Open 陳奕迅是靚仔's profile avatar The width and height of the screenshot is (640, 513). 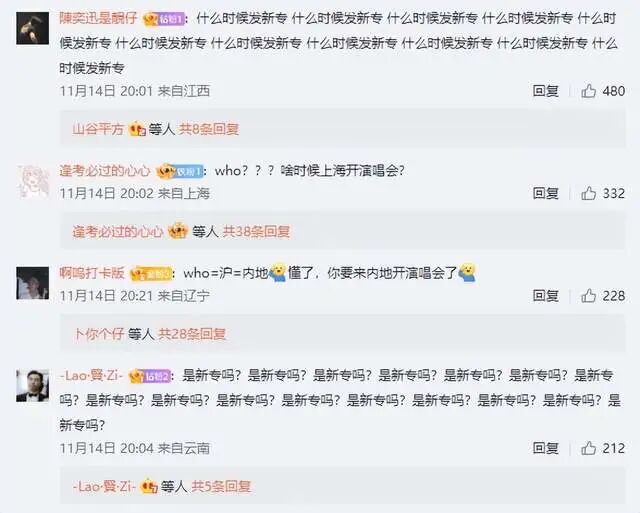click(x=33, y=28)
